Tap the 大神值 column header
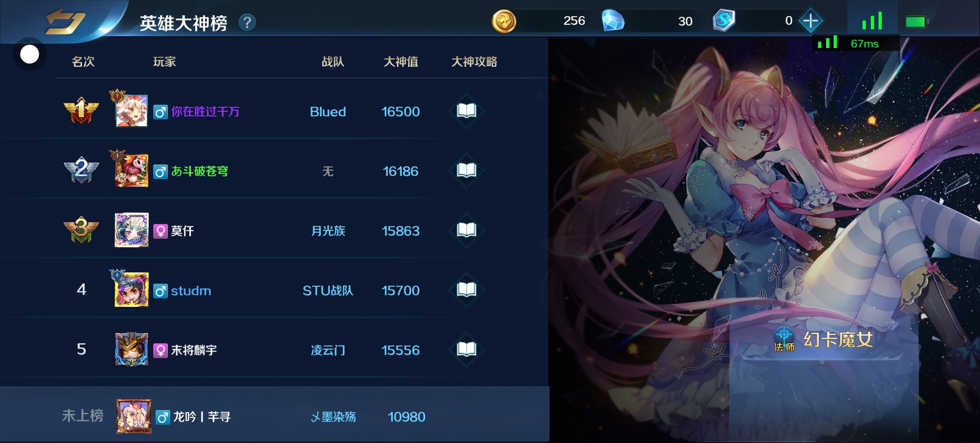The height and width of the screenshot is (443, 980). pos(401,62)
